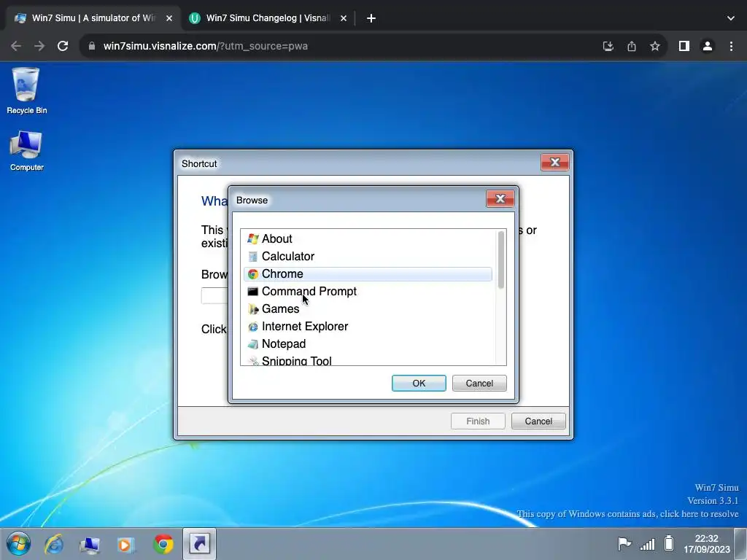747x560 pixels.
Task: Select the 'Internet Explorer' label text
Action: 305,327
